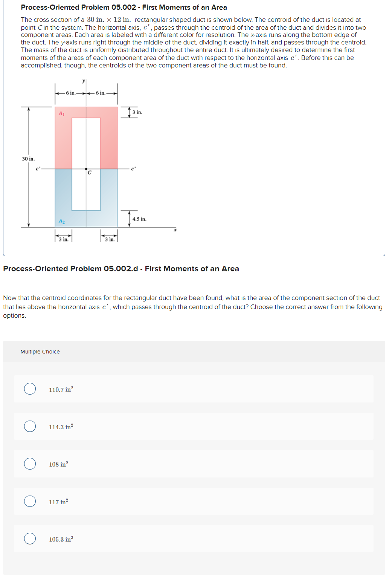
Task: Select the 114.3 in² answer option
Action: pos(31,427)
